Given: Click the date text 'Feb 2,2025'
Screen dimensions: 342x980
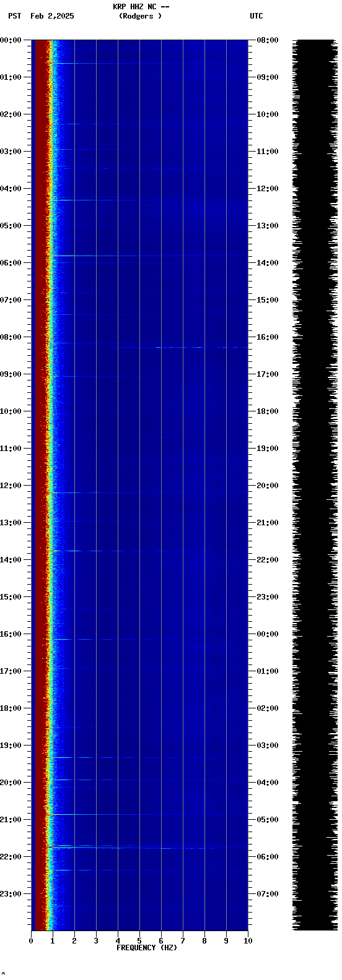Looking at the screenshot, I should pos(52,16).
